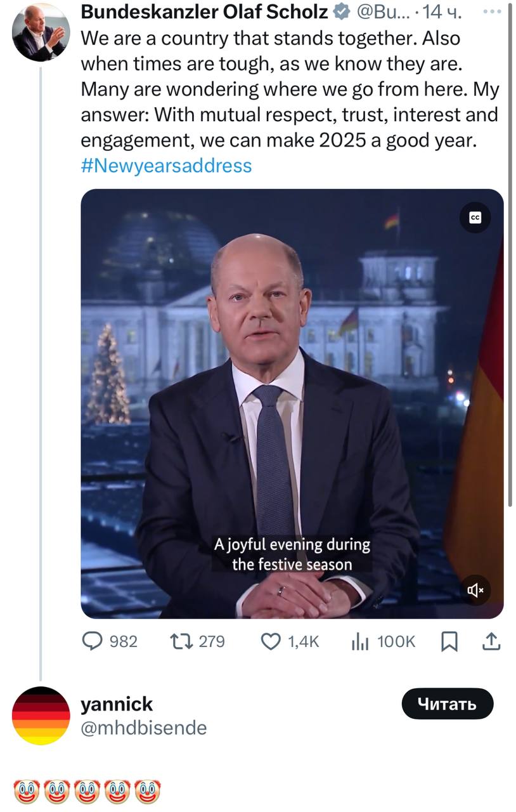Share the tweet via share icon
This screenshot has width=516, height=812.
coord(491,642)
